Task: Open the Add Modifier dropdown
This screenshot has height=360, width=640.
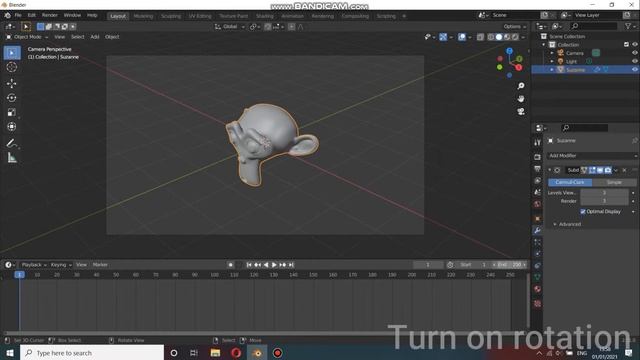Action: tap(592, 156)
